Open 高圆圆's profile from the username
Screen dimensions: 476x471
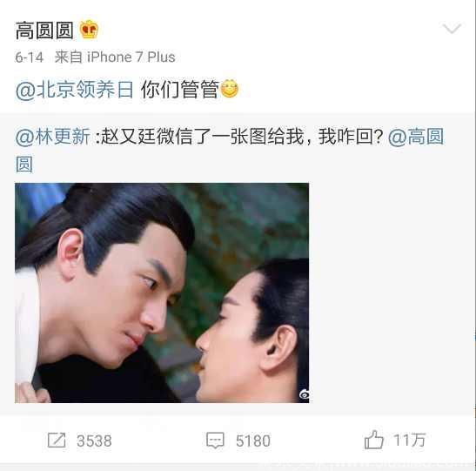tap(44, 30)
